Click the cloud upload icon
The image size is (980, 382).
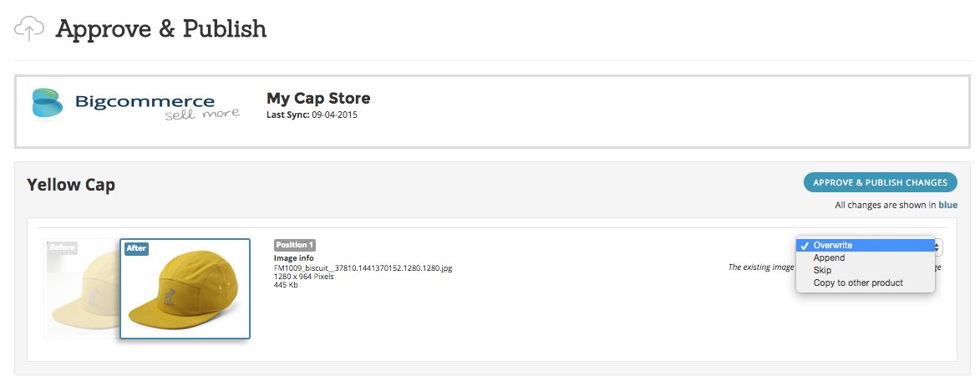coord(28,30)
